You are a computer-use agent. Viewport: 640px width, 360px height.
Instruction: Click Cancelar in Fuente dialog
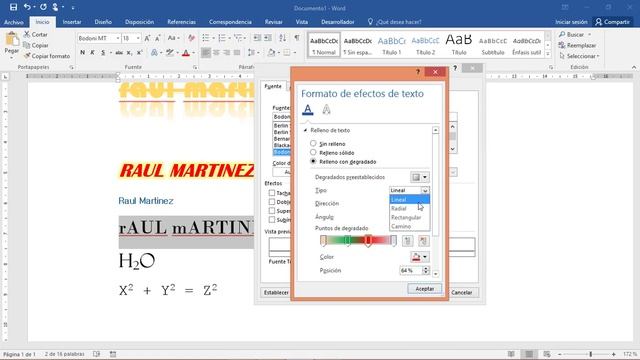coord(462,293)
